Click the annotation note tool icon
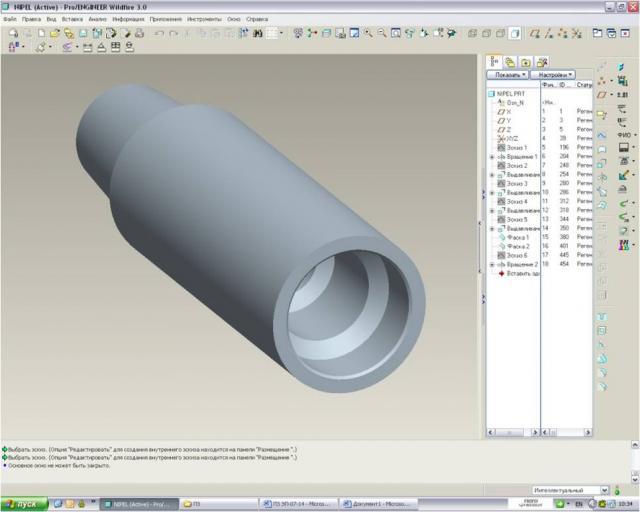640x512 pixels. point(602,115)
